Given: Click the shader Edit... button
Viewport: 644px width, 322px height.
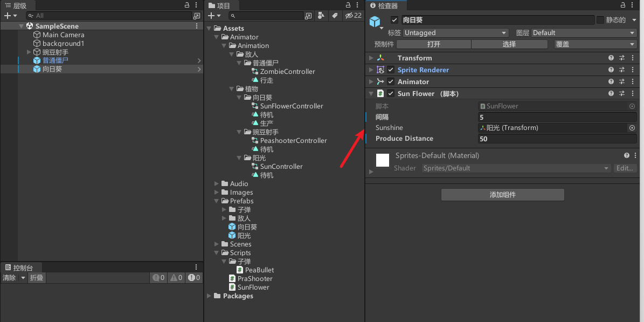Looking at the screenshot, I should (625, 168).
